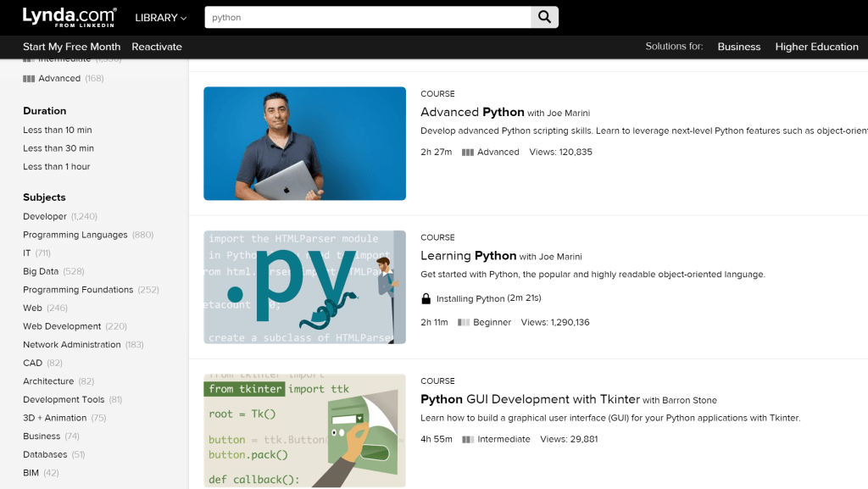
Task: Filter by Less than 10 min duration
Action: (x=58, y=131)
